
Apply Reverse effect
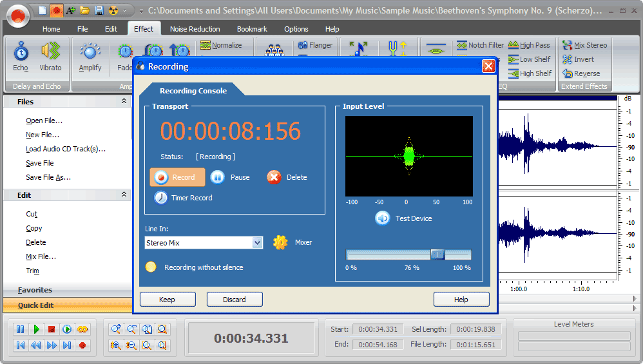pos(581,74)
